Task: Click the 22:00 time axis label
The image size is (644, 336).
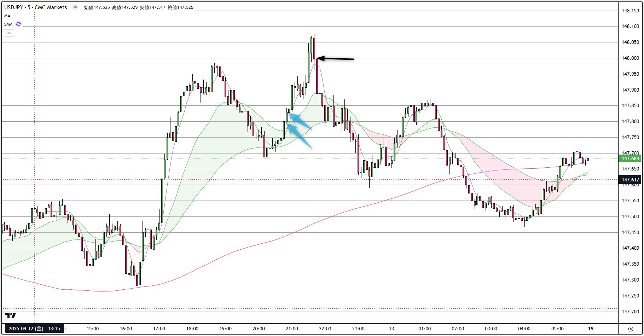Action: pyautogui.click(x=325, y=329)
